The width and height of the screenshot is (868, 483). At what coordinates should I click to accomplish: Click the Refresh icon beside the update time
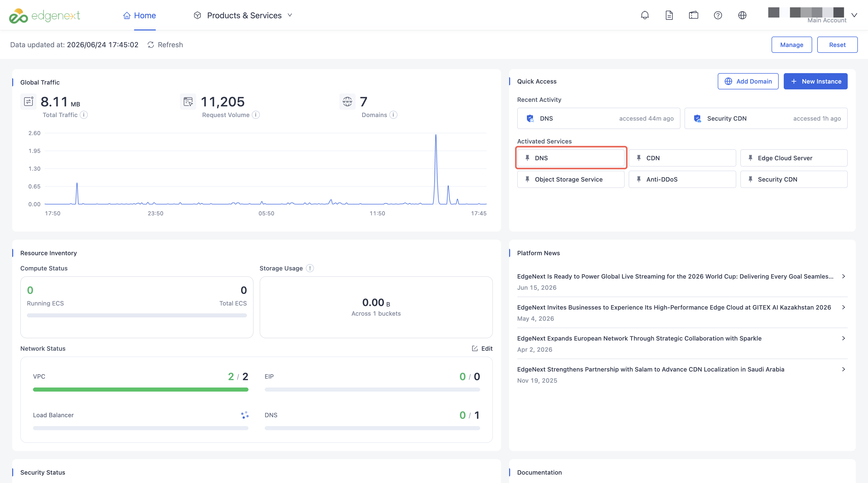[151, 45]
